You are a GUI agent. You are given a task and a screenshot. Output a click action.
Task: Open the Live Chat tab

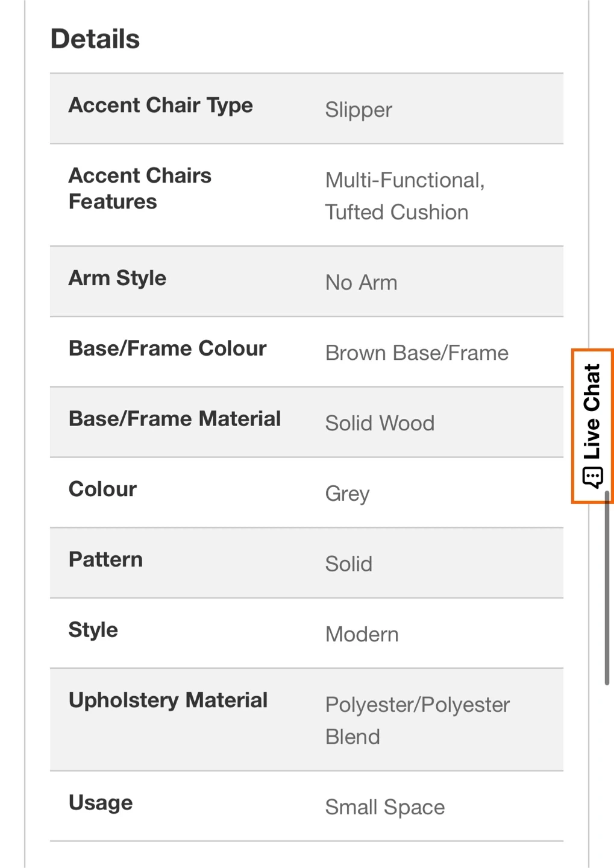[x=592, y=426]
